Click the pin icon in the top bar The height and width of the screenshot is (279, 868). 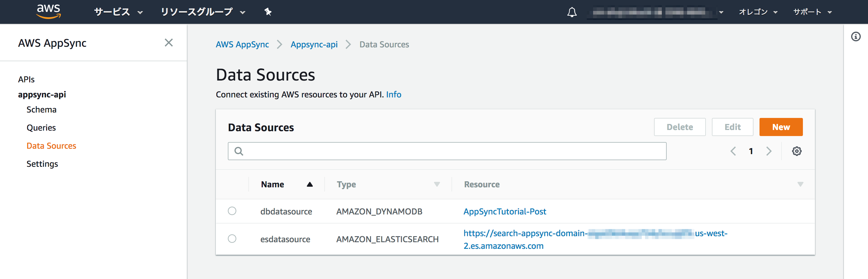click(x=268, y=12)
